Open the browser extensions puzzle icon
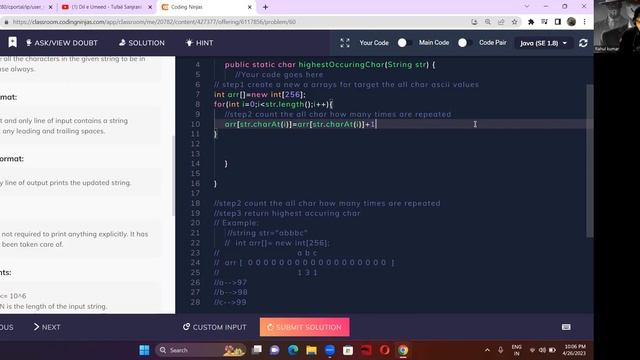 tap(531, 22)
